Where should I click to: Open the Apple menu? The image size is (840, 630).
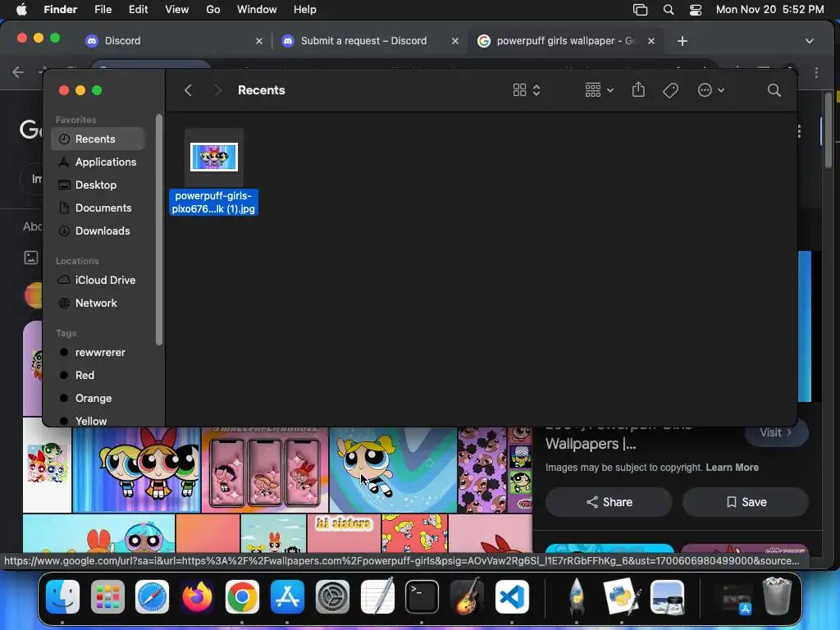pos(21,10)
